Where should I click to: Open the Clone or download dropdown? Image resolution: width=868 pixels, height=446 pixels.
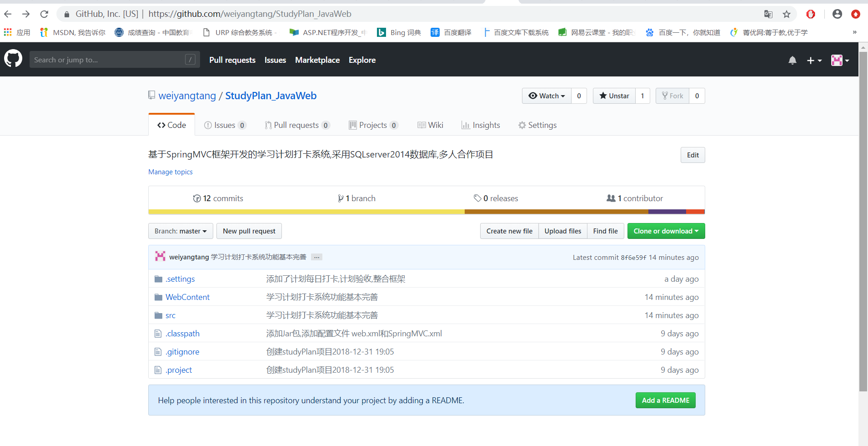pos(666,231)
